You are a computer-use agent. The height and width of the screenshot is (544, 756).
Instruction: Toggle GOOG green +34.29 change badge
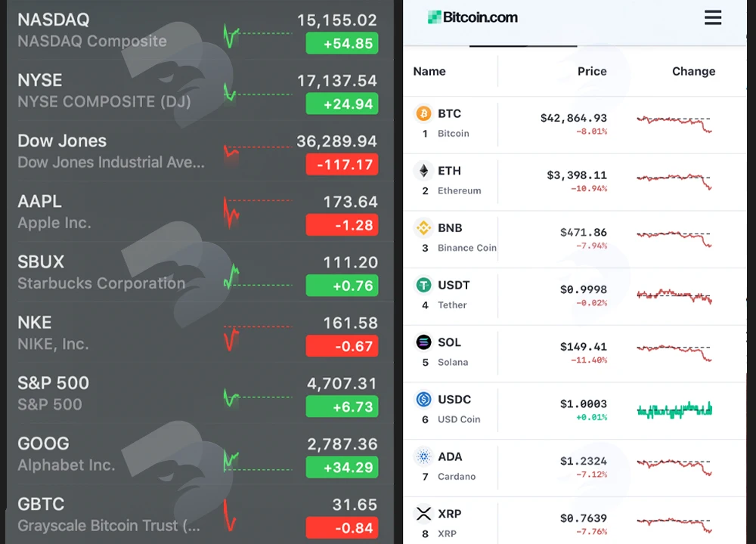pos(342,468)
